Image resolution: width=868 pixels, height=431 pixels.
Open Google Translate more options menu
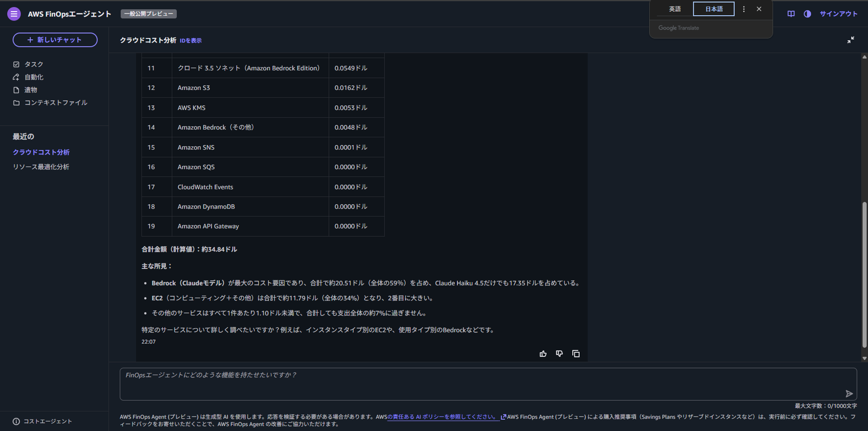click(744, 9)
